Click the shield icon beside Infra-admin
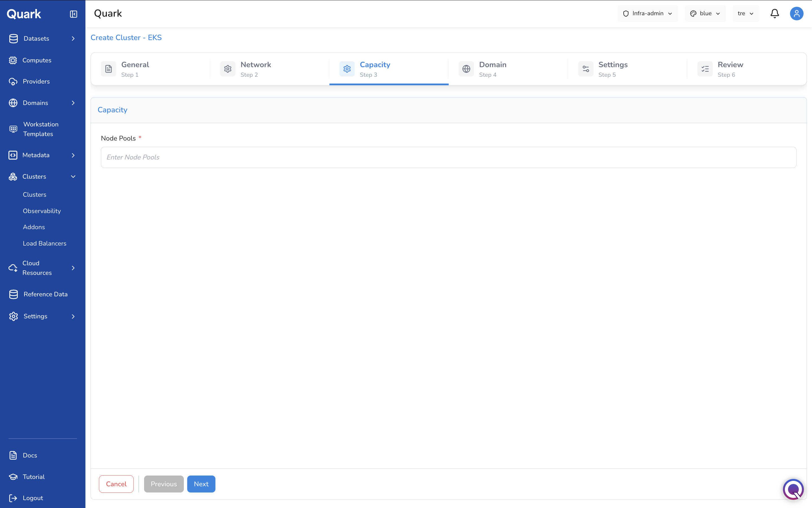The width and height of the screenshot is (812, 508). point(626,14)
